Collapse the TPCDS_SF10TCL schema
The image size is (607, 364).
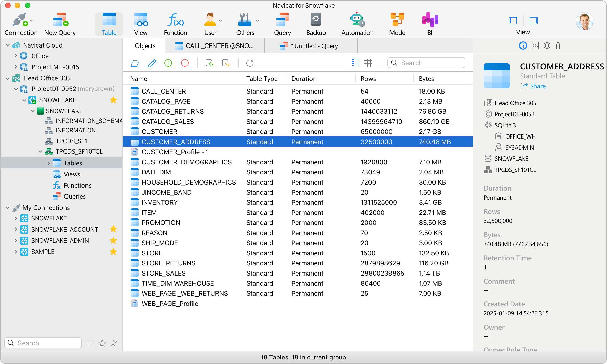[x=40, y=151]
